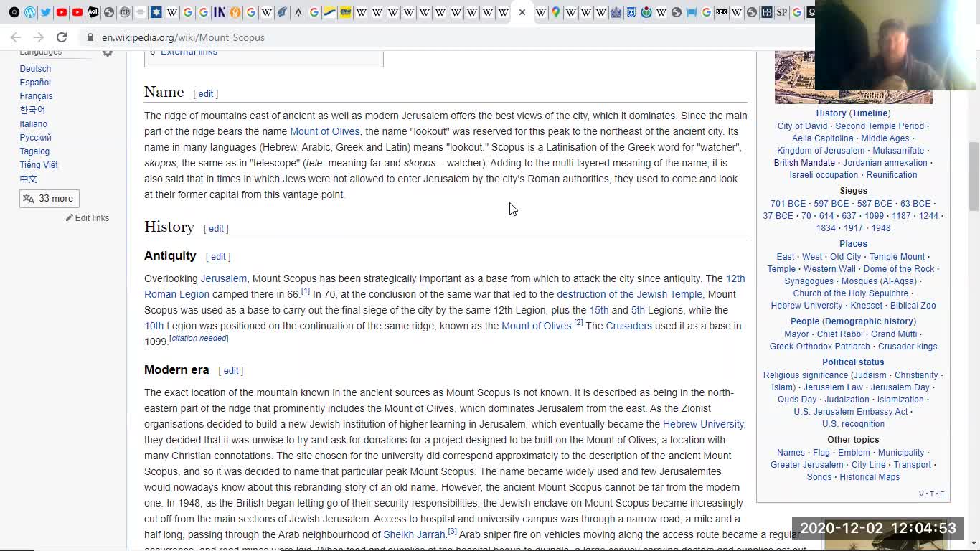The height and width of the screenshot is (551, 980).
Task: Select Tiếng Việt language link
Action: point(39,165)
